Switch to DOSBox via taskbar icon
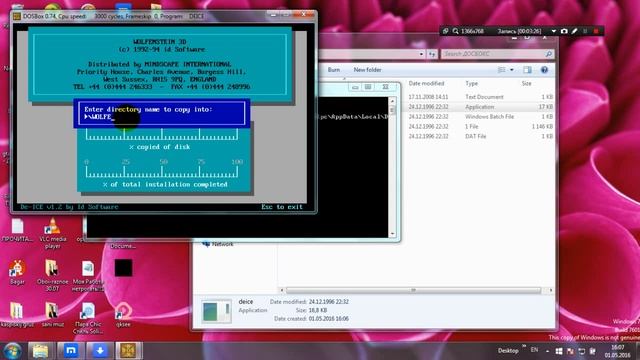The width and height of the screenshot is (640, 360). click(x=129, y=351)
